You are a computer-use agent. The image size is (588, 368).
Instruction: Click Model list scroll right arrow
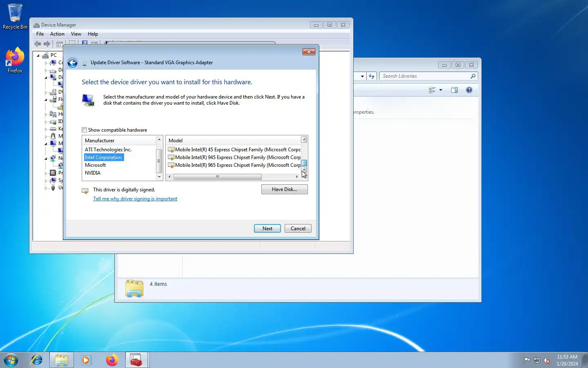[x=297, y=177]
